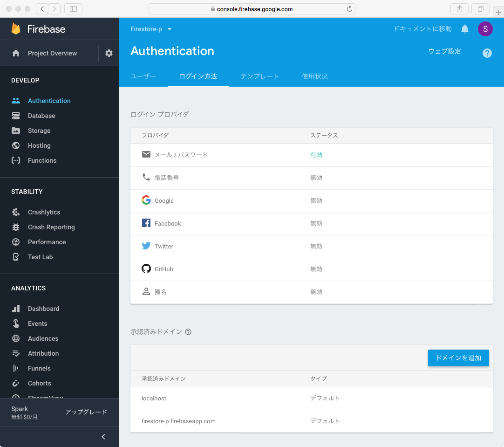Click the ウェブ設定 button

[444, 51]
